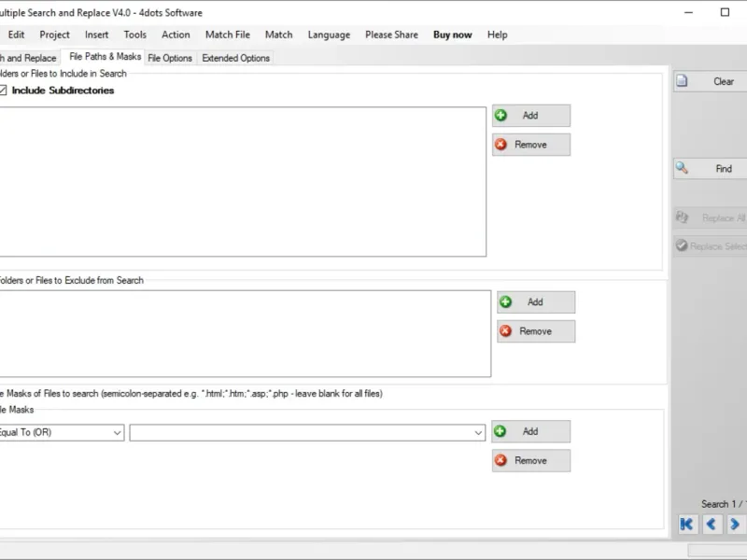Select the File Paths & Masks tab
Viewport: 747px width, 560px height.
tap(105, 57)
